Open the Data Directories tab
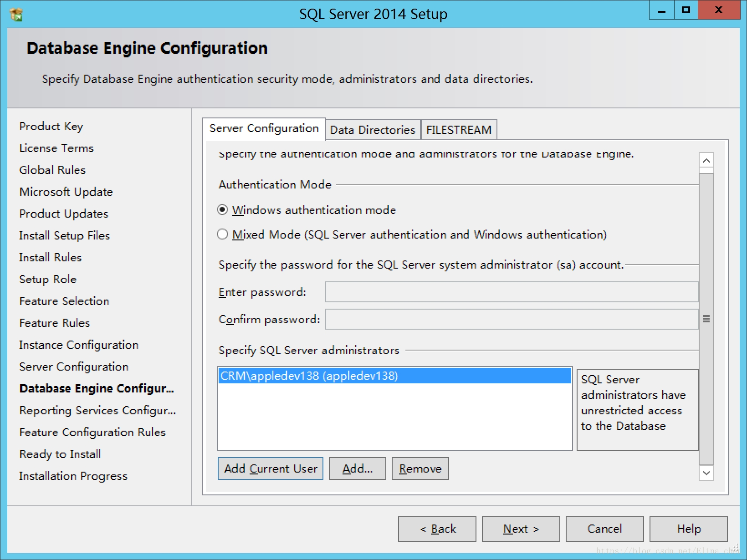The width and height of the screenshot is (747, 560). point(373,130)
